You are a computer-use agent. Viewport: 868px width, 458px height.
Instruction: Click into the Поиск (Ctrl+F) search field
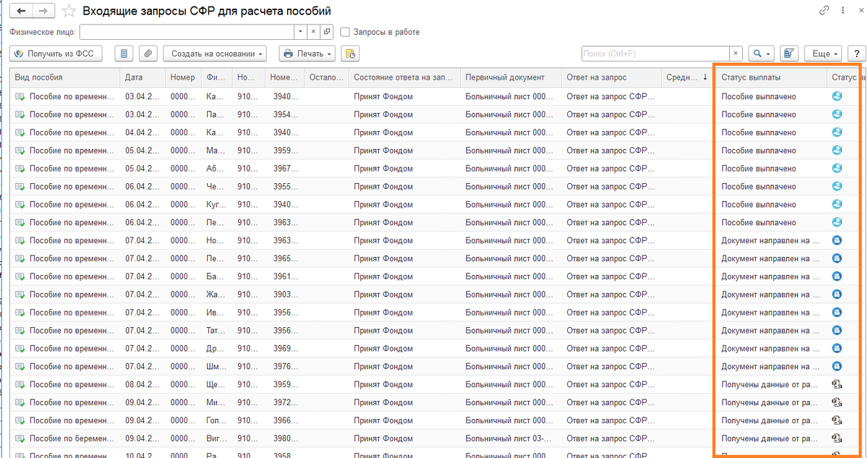pyautogui.click(x=655, y=54)
